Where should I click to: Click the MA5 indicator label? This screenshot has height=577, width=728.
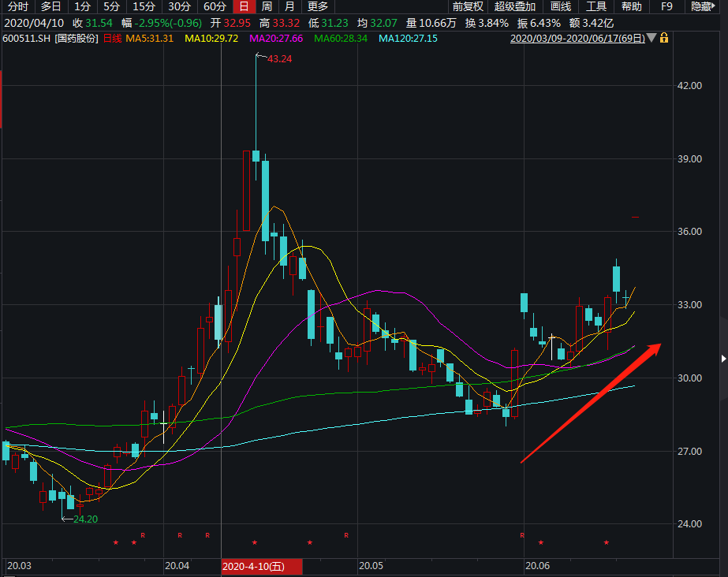(x=149, y=38)
